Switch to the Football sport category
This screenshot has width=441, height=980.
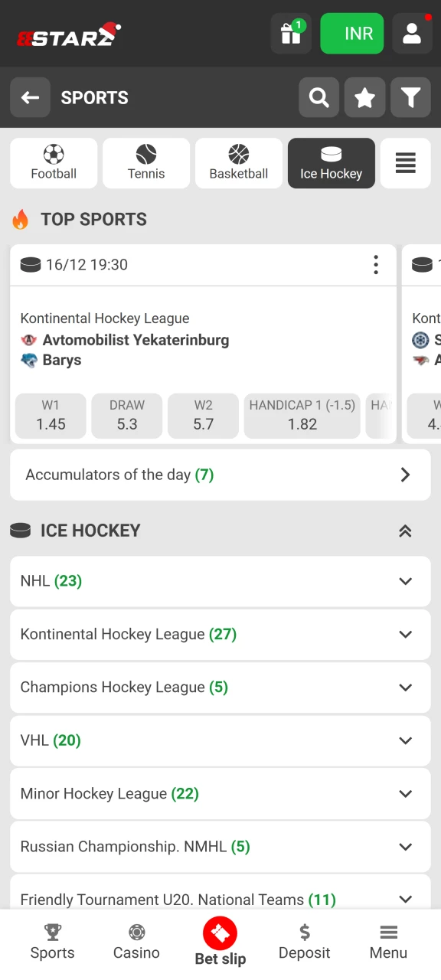53,163
